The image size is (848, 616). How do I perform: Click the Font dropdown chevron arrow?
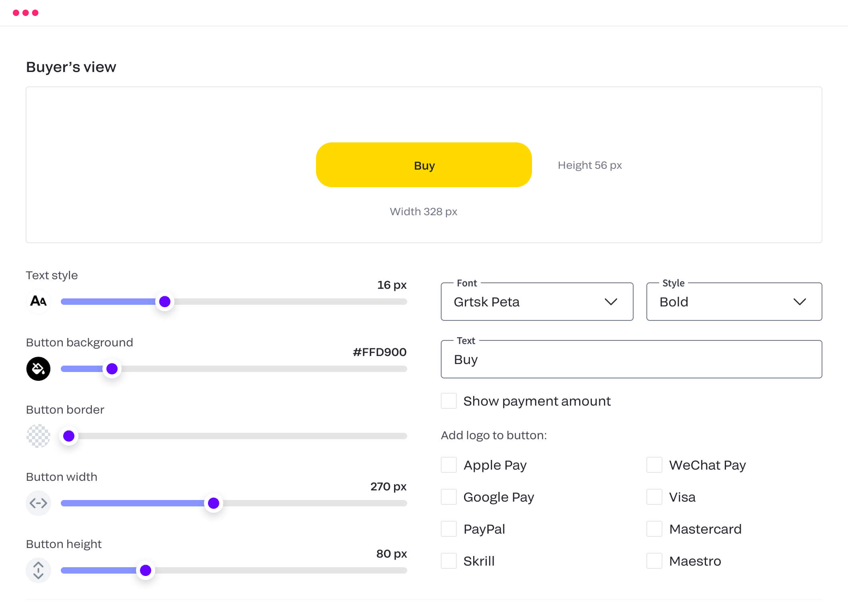610,302
